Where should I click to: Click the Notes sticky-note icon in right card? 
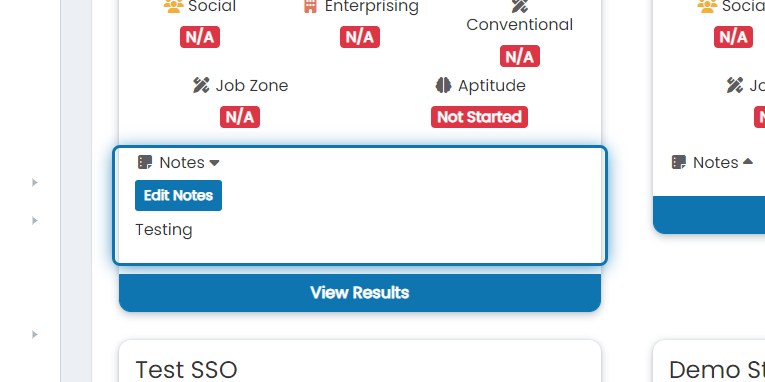pos(679,162)
